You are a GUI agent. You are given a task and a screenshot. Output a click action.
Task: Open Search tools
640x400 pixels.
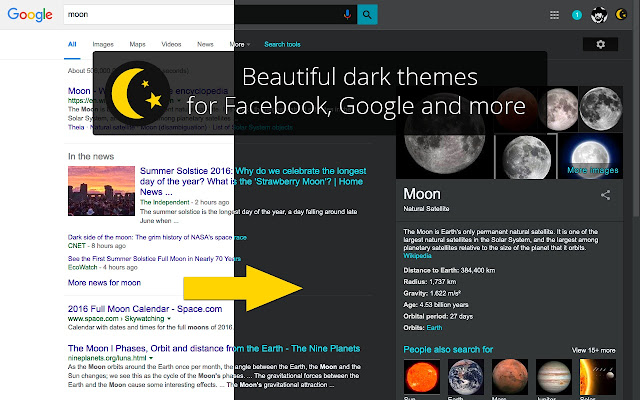point(282,44)
